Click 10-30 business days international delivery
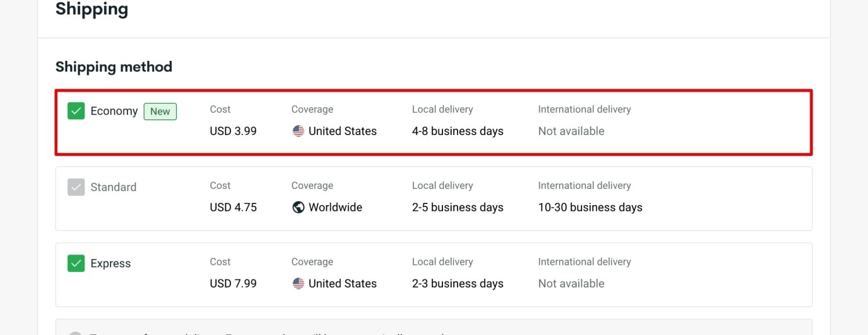The height and width of the screenshot is (335, 868). pos(591,207)
